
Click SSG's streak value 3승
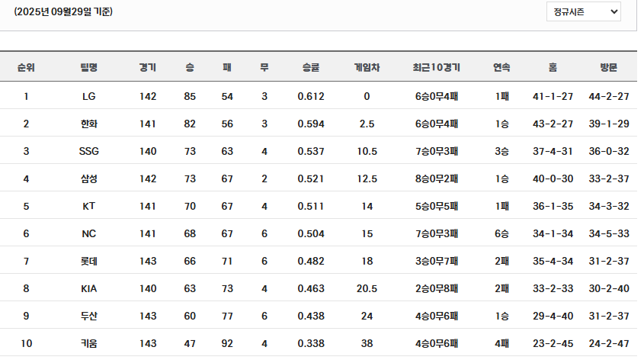tap(501, 151)
